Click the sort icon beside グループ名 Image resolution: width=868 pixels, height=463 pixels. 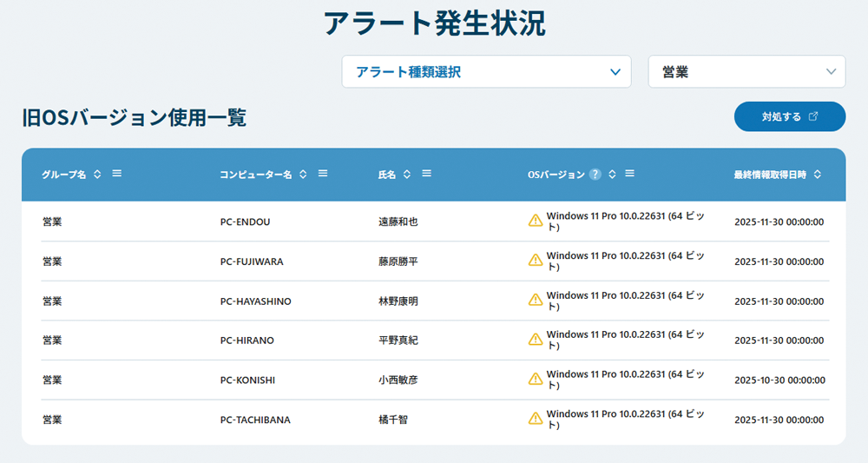point(97,175)
